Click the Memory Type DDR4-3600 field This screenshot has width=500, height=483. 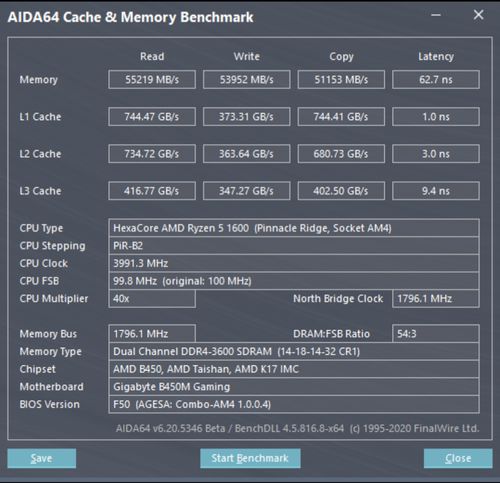pyautogui.click(x=294, y=351)
